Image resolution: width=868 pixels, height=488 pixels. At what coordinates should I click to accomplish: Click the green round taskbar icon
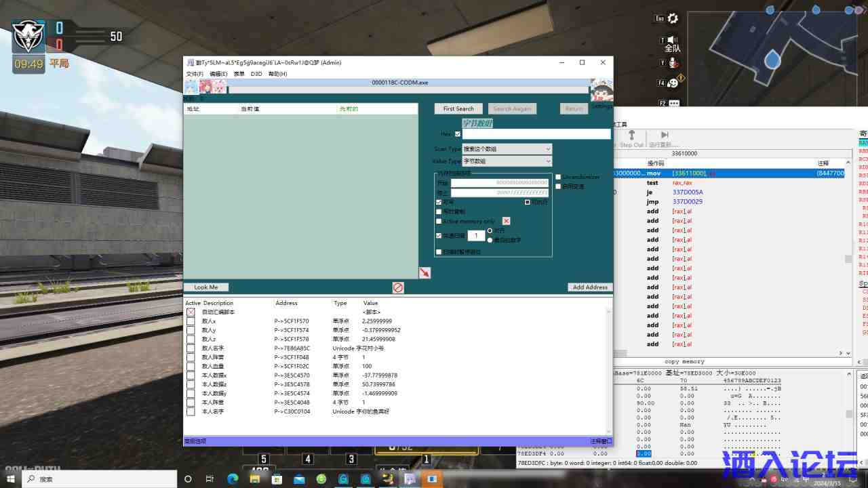pos(321,479)
